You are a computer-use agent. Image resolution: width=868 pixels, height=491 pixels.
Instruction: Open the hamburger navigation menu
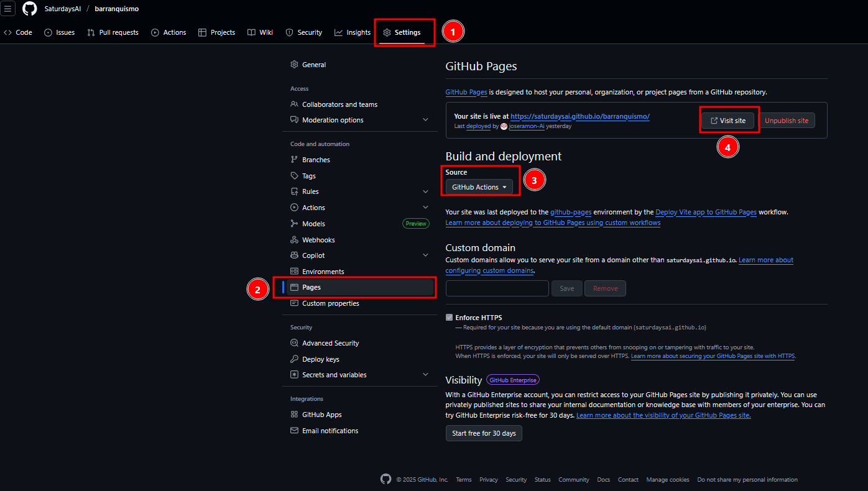coord(8,9)
